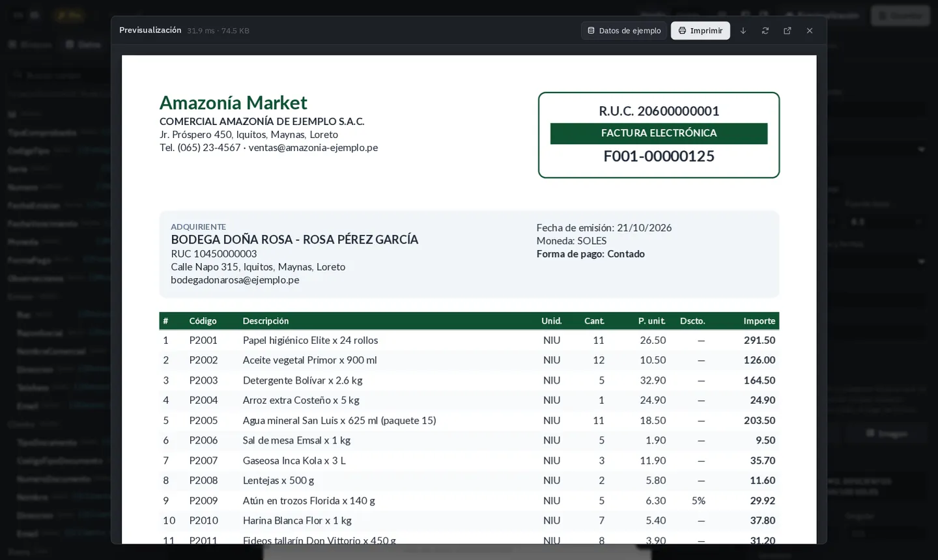The width and height of the screenshot is (938, 560).
Task: Click the buyer RUC 10450000003
Action: click(x=214, y=254)
